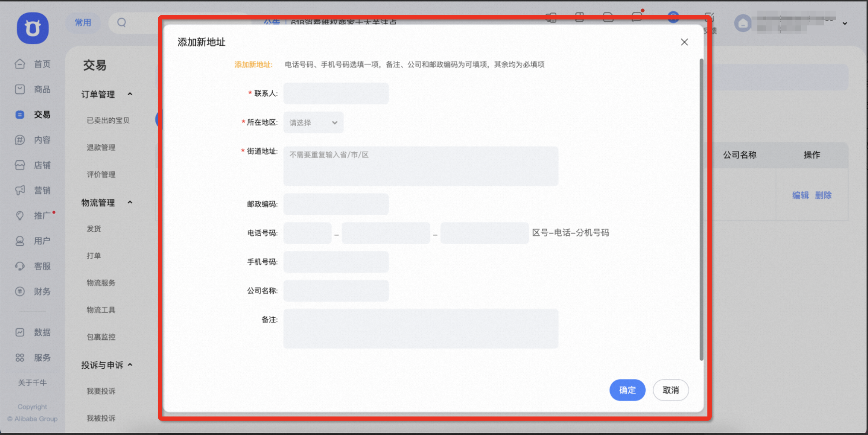Open the 所在地区 请选择 dropdown
The height and width of the screenshot is (435, 868).
click(x=313, y=123)
